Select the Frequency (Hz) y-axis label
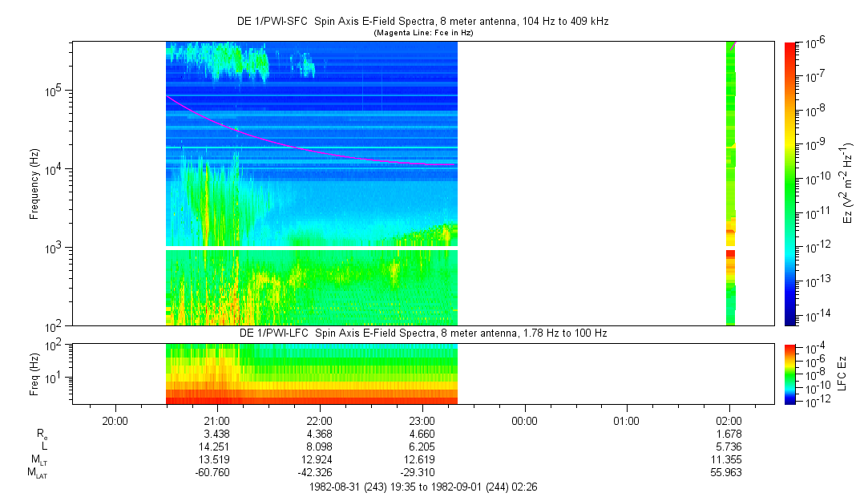 point(34,184)
